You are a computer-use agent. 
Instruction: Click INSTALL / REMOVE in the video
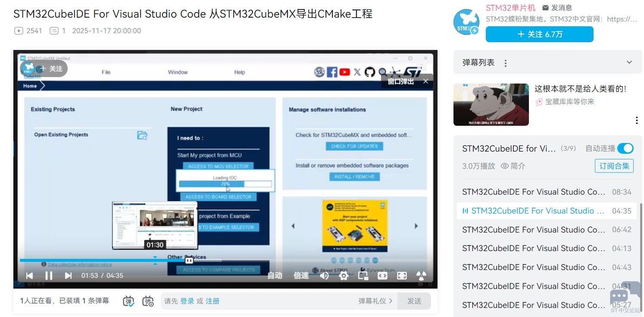(354, 177)
